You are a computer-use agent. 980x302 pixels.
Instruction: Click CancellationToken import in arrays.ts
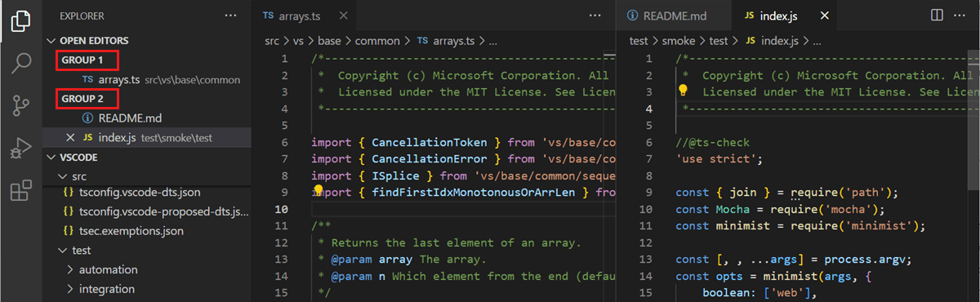(430, 142)
